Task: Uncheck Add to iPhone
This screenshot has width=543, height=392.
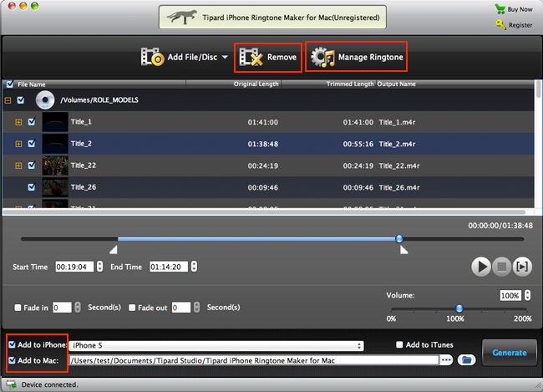Action: tap(13, 344)
